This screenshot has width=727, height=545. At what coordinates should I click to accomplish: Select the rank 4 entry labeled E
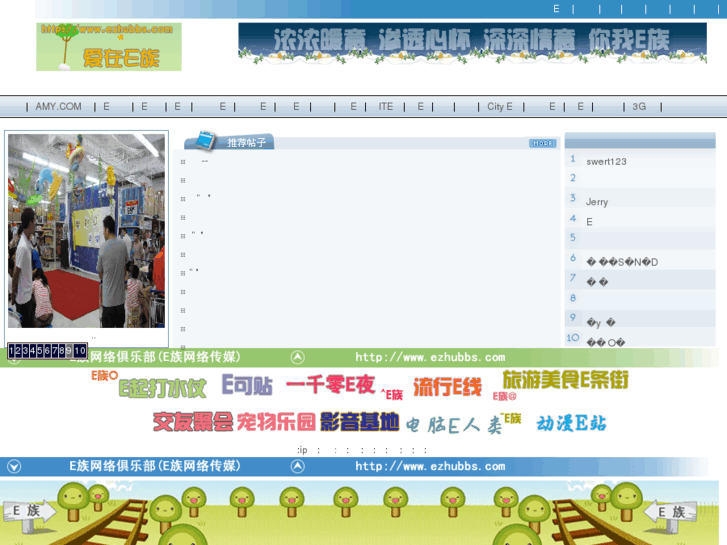pos(589,222)
